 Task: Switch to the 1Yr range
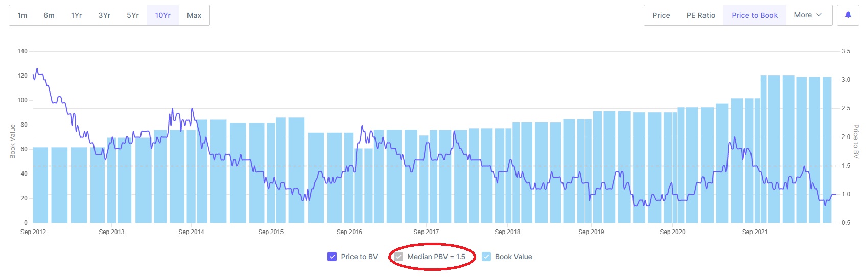[77, 15]
